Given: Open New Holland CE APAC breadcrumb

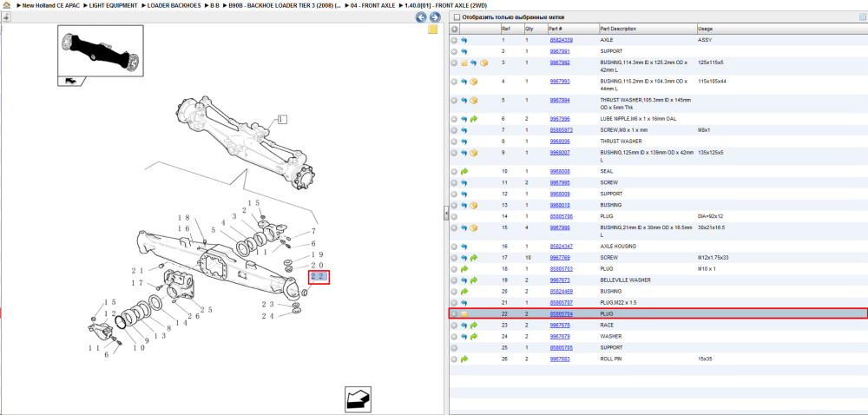Looking at the screenshot, I should tap(51, 5).
